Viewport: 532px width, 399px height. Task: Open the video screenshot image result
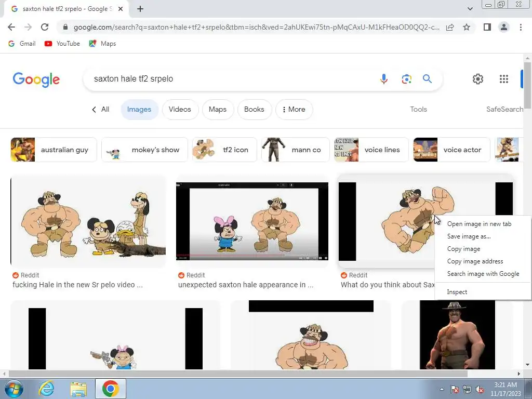252,221
